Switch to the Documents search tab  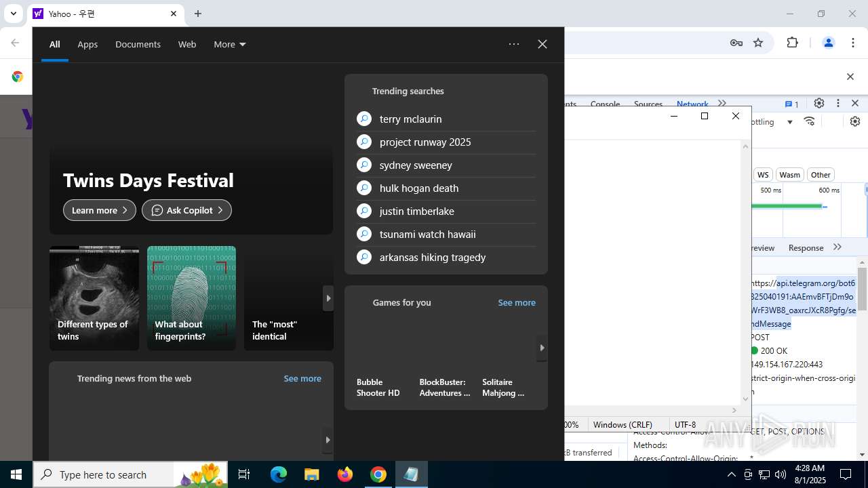138,44
